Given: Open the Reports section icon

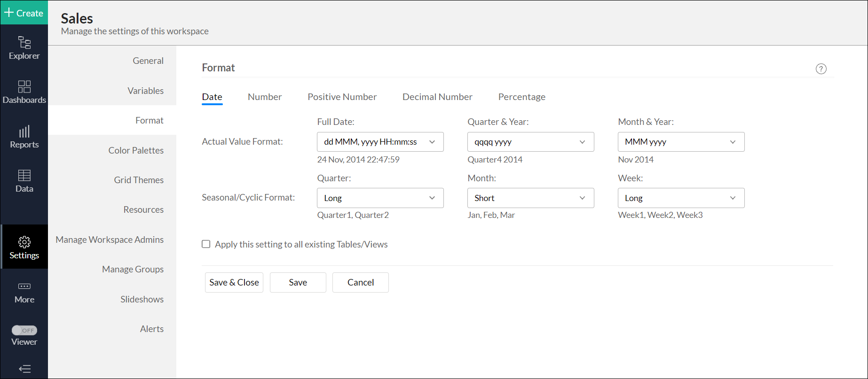Looking at the screenshot, I should click(24, 131).
